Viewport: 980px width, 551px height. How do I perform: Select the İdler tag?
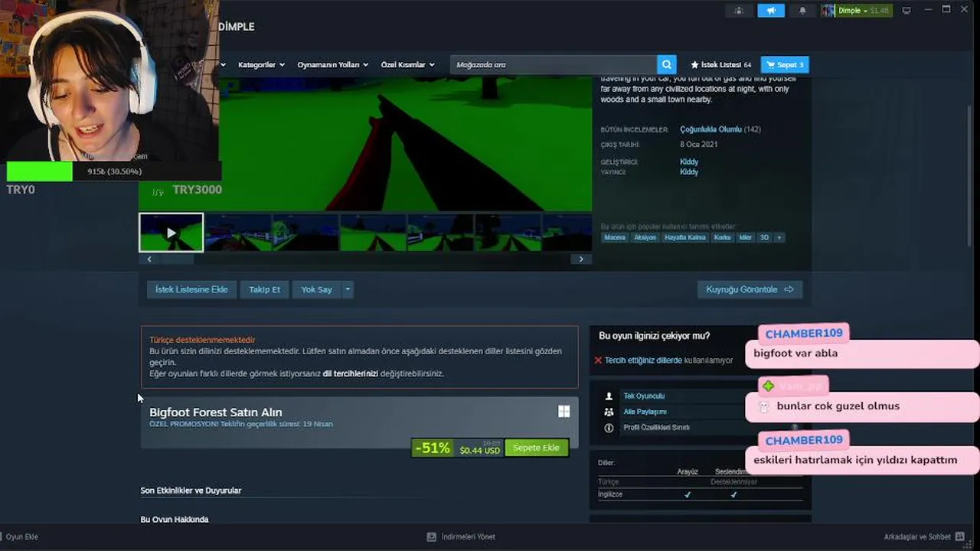click(x=745, y=237)
